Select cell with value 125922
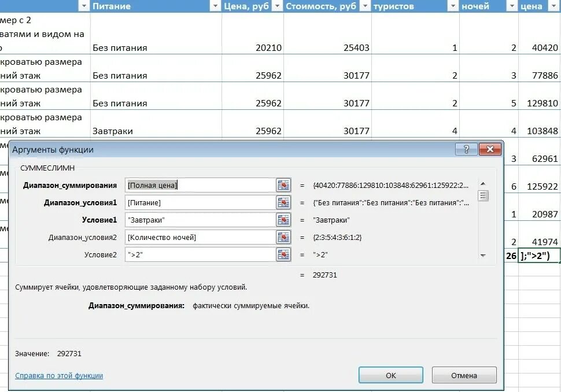This screenshot has height=392, width=561. point(540,179)
